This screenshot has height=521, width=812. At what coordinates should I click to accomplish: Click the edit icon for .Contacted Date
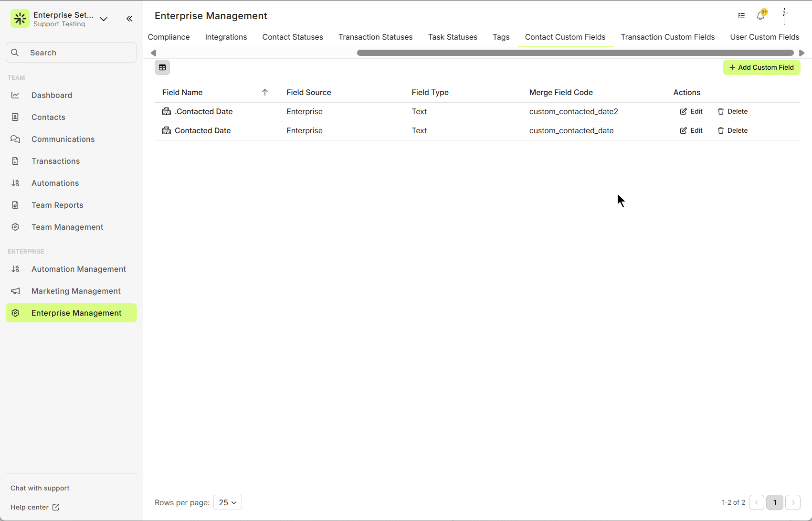(691, 111)
